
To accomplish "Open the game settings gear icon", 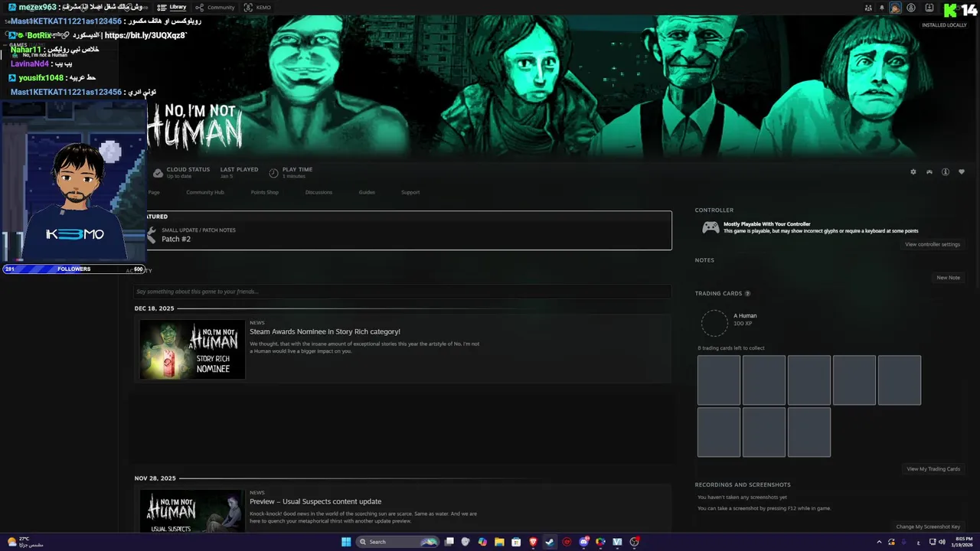I will point(913,172).
